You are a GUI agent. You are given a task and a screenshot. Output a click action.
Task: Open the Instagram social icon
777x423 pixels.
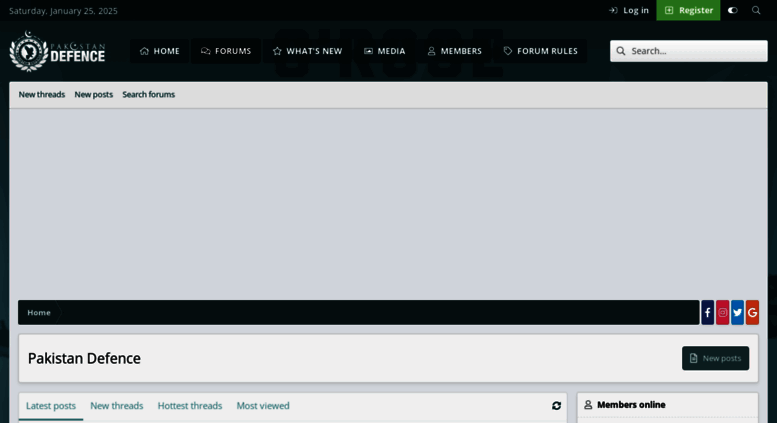tap(722, 313)
